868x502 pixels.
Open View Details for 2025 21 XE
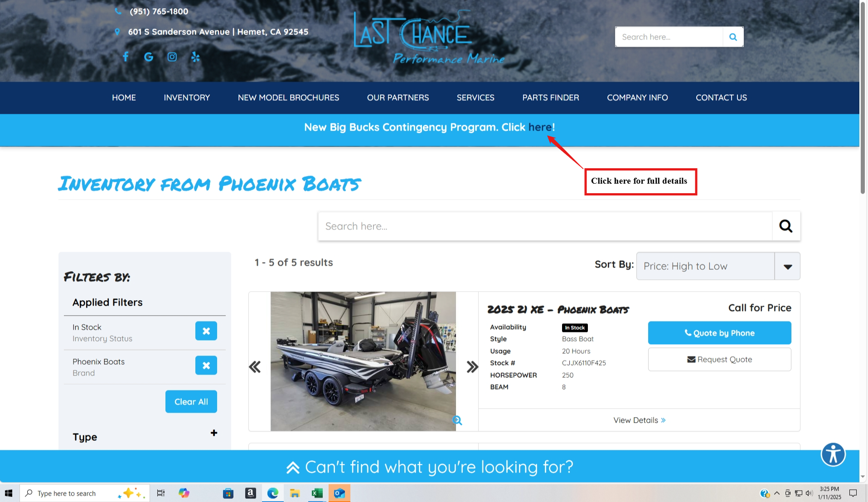[x=639, y=420]
